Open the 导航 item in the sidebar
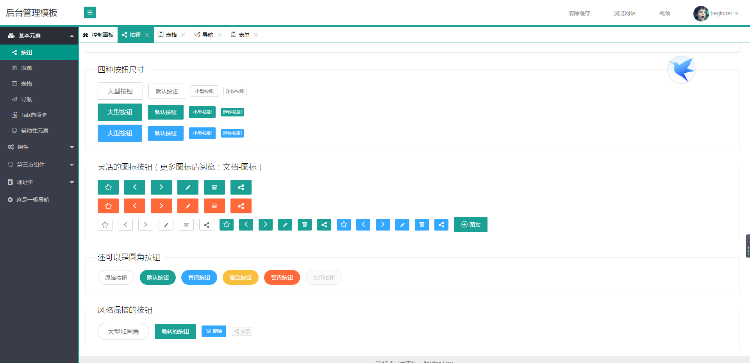The image size is (750, 363). point(39,99)
